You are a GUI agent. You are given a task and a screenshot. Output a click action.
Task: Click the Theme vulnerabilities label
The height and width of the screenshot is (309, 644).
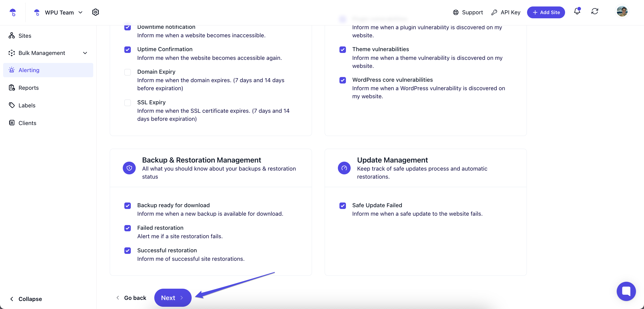[x=381, y=49]
